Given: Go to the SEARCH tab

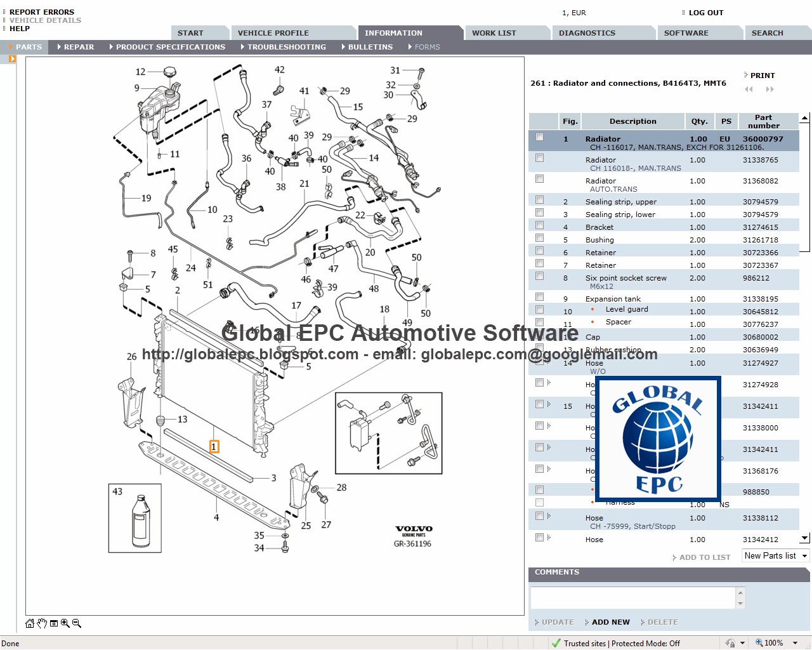Looking at the screenshot, I should [x=778, y=33].
